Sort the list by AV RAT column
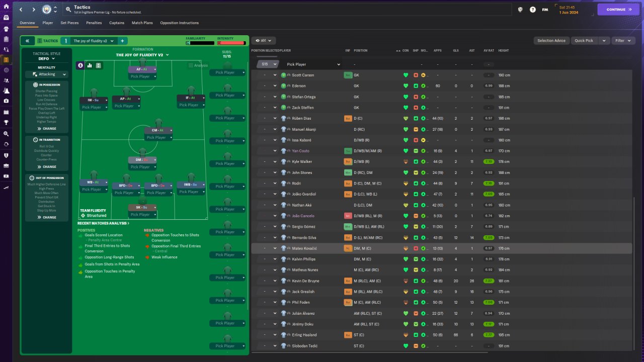 488,51
